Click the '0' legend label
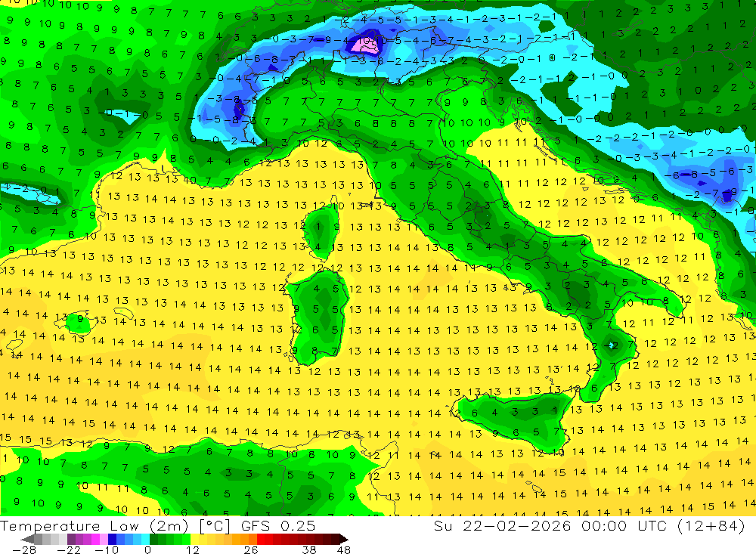The width and height of the screenshot is (756, 554). pyautogui.click(x=148, y=550)
